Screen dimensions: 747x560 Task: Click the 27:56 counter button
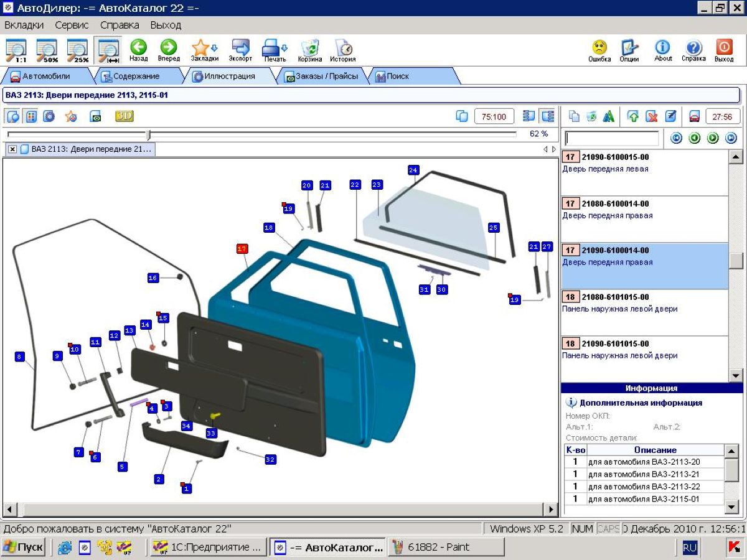(723, 116)
